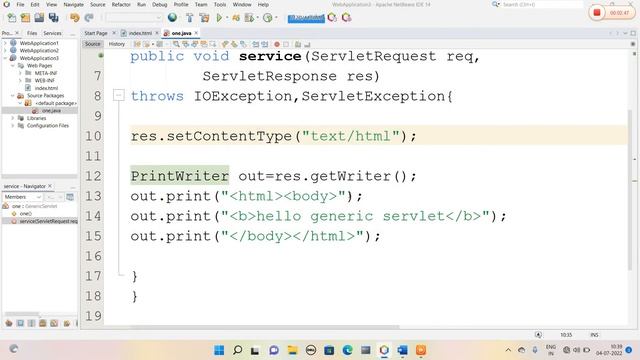Click the filter icon next to Members dropdown
Image resolution: width=640 pixels, height=360 pixels.
click(70, 197)
